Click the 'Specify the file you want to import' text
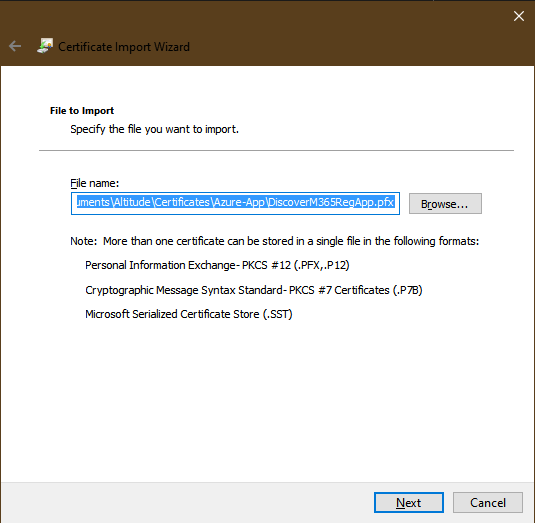This screenshot has height=523, width=535. tap(154, 129)
